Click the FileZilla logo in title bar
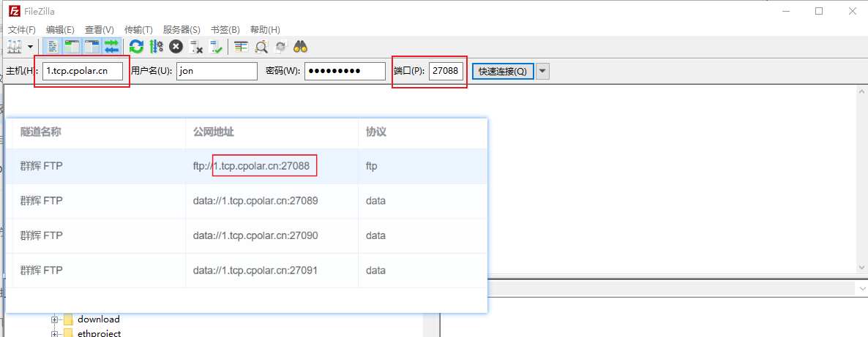The height and width of the screenshot is (337, 868). click(15, 10)
